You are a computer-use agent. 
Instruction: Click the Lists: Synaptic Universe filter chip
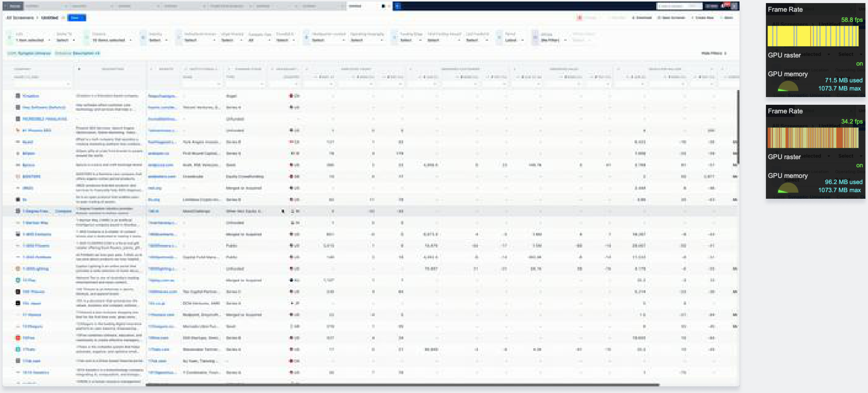tap(29, 53)
